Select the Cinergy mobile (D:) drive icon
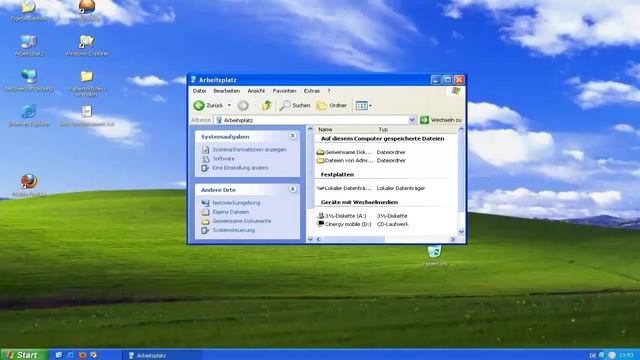The width and height of the screenshot is (640, 360). 321,224
